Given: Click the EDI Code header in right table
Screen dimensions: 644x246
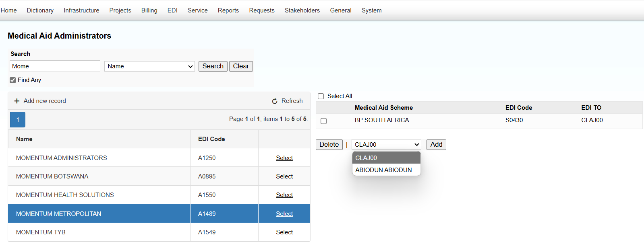Looking at the screenshot, I should click(x=519, y=108).
